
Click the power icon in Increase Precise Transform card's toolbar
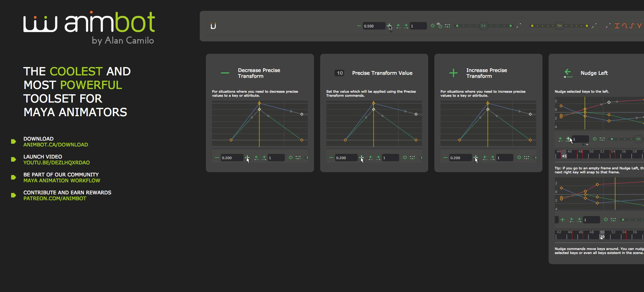pos(519,157)
